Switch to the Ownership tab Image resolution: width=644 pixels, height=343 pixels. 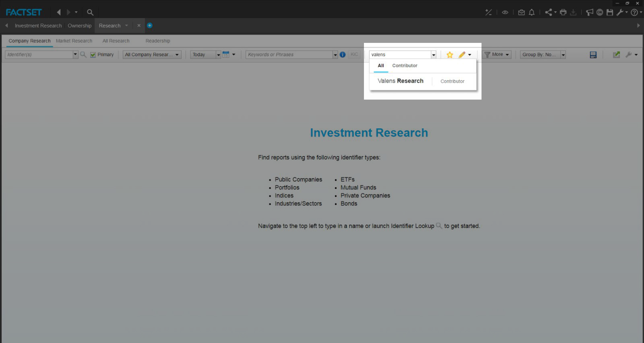tap(80, 26)
